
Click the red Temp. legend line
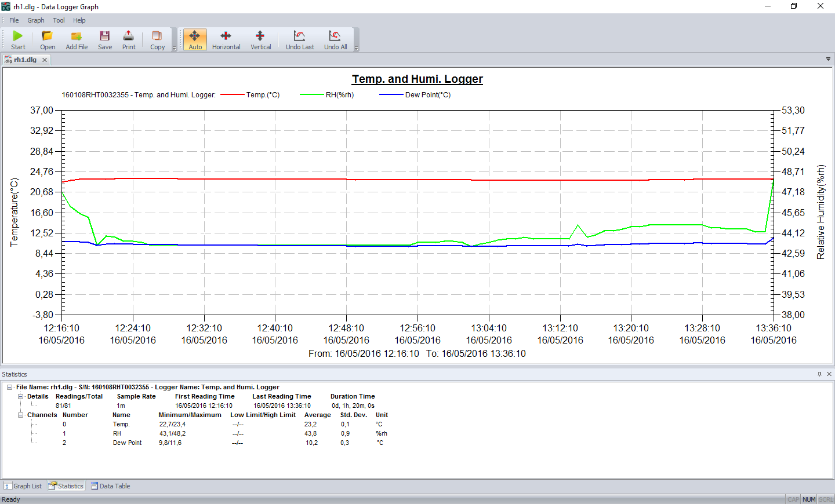click(232, 95)
